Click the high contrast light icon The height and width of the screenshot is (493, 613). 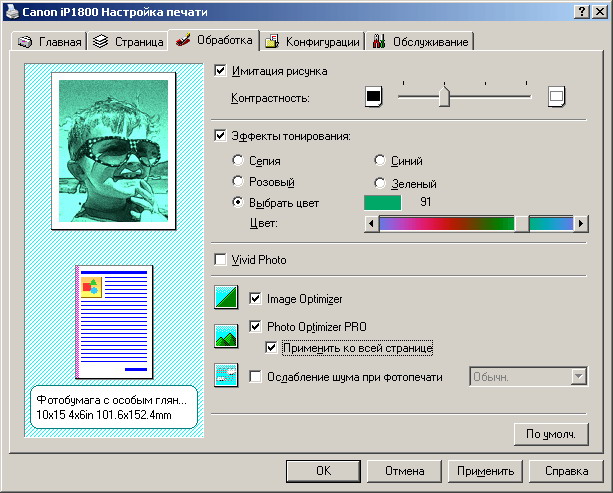coord(556,97)
